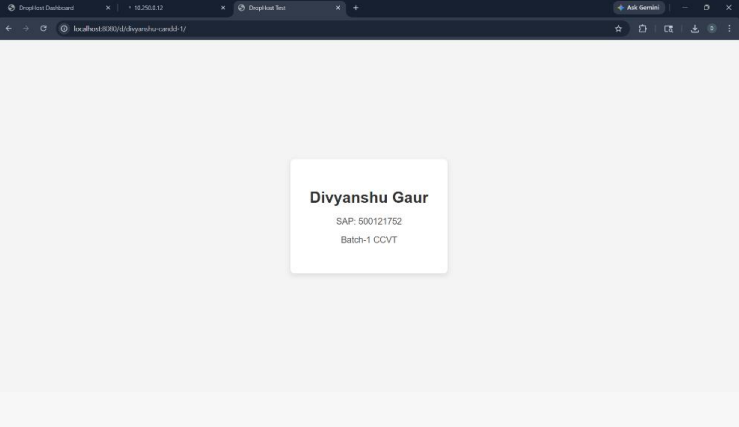Restore down the browser window

coord(706,8)
